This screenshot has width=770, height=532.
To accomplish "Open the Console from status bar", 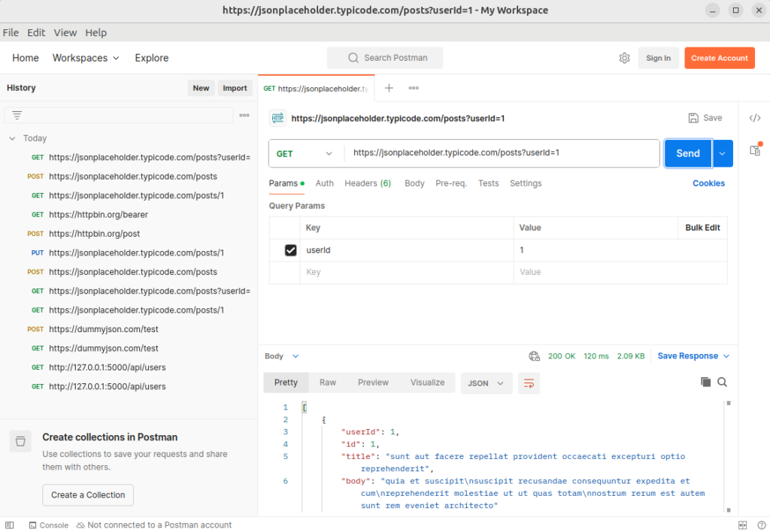I will (x=49, y=525).
